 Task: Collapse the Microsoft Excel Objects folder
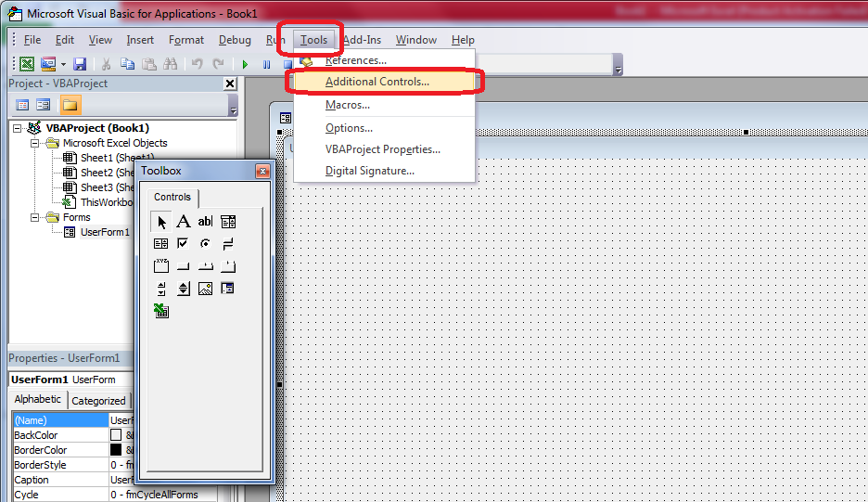point(35,143)
